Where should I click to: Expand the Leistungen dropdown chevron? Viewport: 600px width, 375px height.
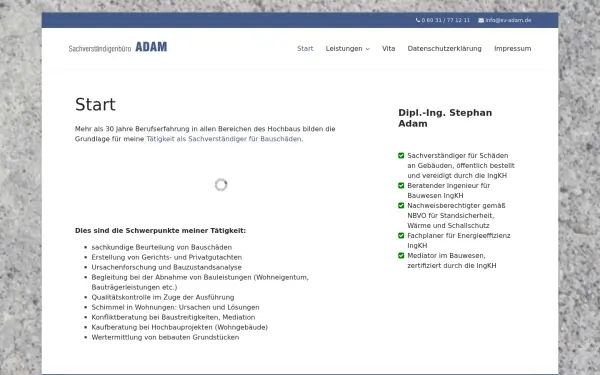[x=368, y=49]
